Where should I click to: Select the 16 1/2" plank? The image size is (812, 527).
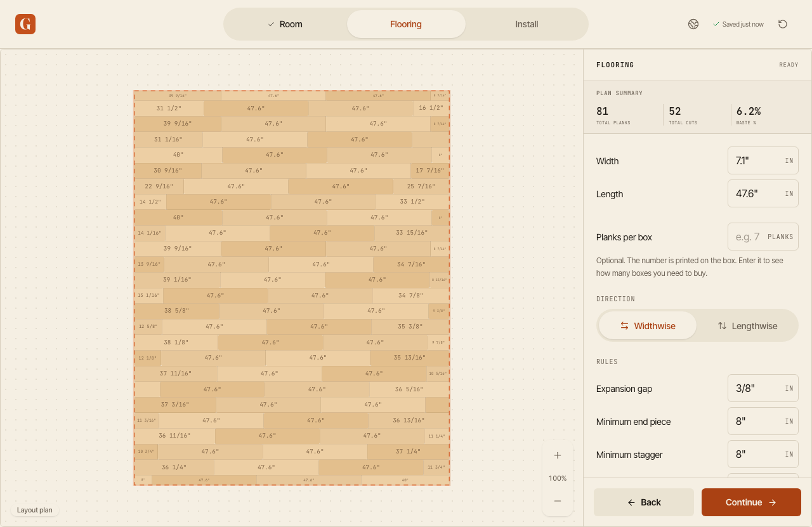pyautogui.click(x=431, y=108)
